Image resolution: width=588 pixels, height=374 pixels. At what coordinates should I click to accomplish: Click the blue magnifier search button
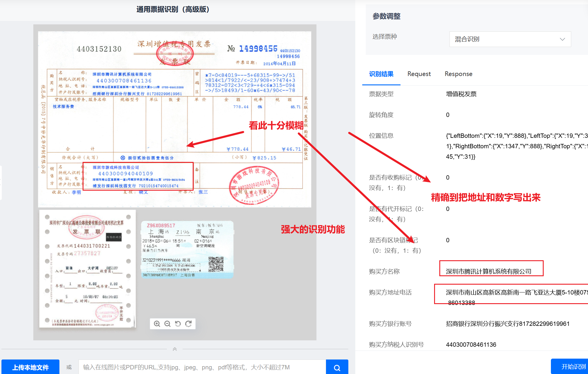coord(337,367)
